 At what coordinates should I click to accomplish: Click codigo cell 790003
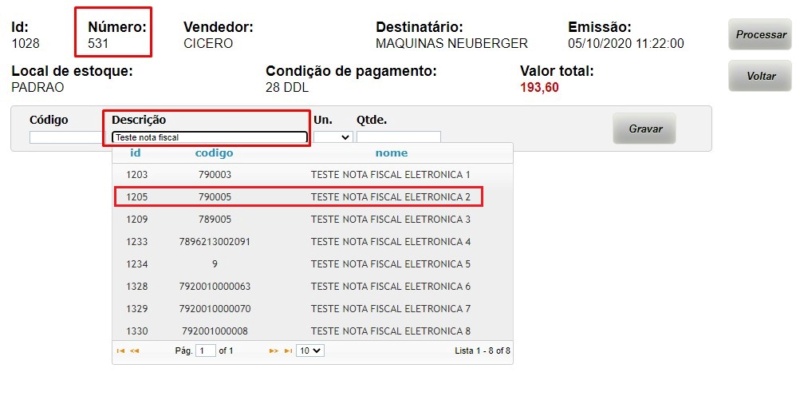pos(215,174)
